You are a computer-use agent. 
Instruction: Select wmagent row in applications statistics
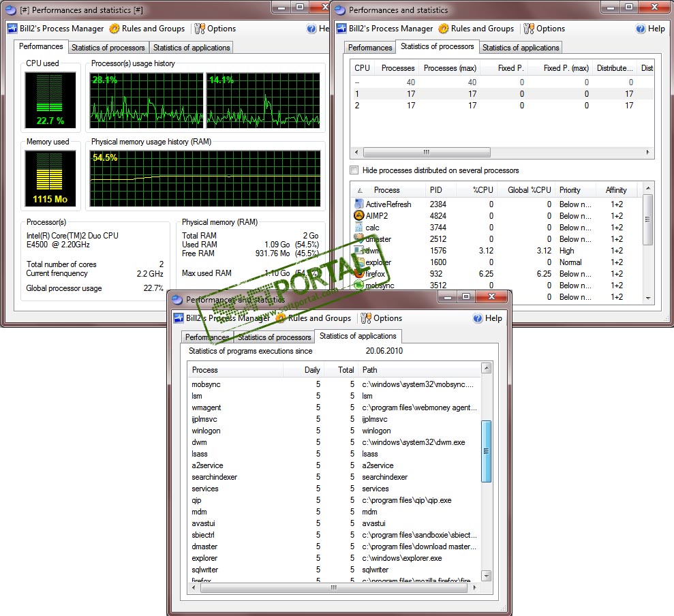pyautogui.click(x=335, y=407)
